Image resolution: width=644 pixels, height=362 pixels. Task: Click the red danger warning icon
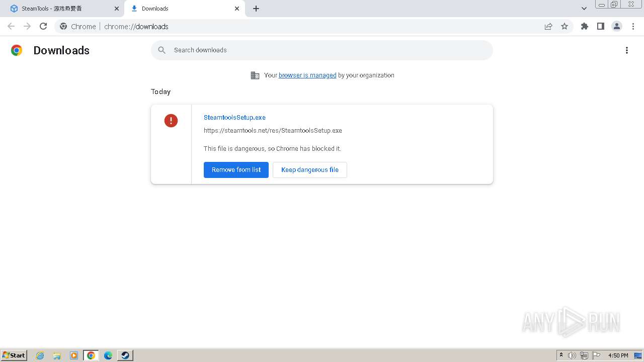pyautogui.click(x=171, y=121)
